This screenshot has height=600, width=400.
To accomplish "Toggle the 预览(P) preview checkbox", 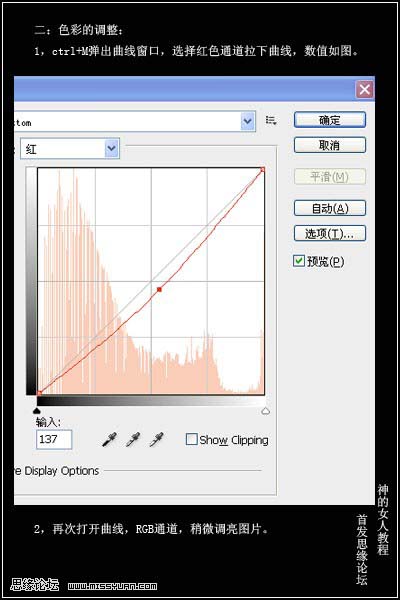I will (299, 261).
